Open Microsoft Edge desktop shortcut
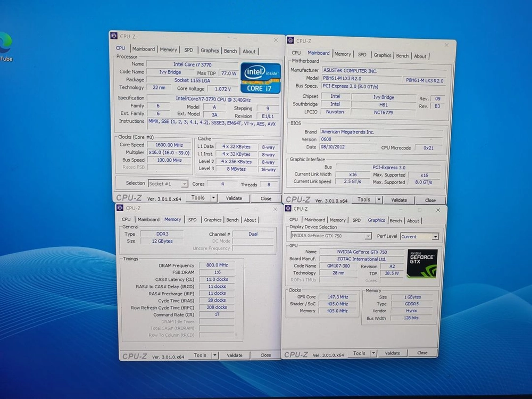This screenshot has height=399, width=532. (x=5, y=46)
